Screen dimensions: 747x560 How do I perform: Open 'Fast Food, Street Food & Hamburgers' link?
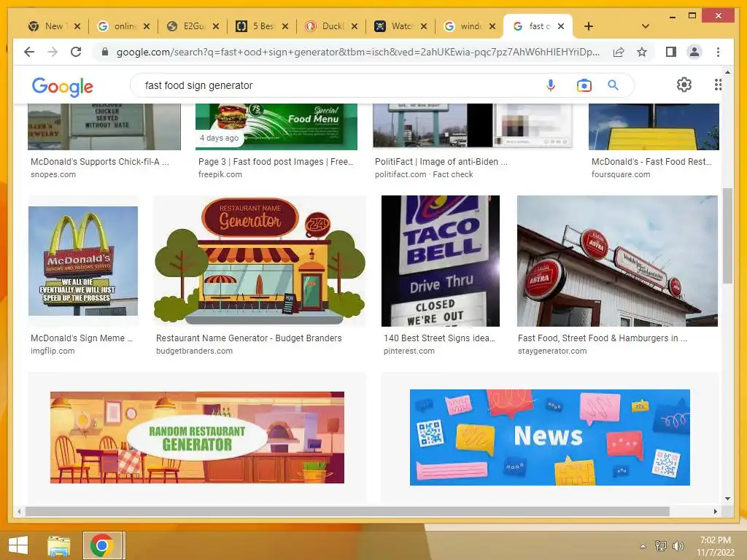coord(603,338)
